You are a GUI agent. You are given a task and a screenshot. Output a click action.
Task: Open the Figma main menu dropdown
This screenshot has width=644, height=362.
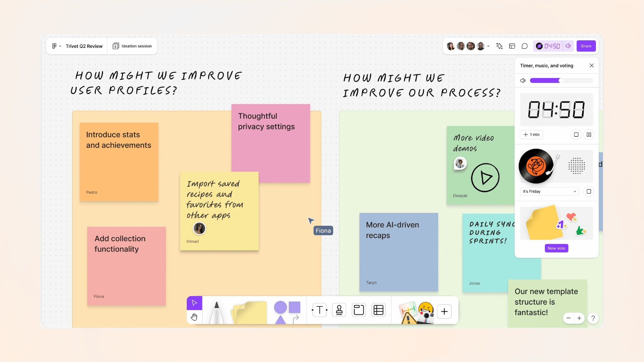coord(56,46)
